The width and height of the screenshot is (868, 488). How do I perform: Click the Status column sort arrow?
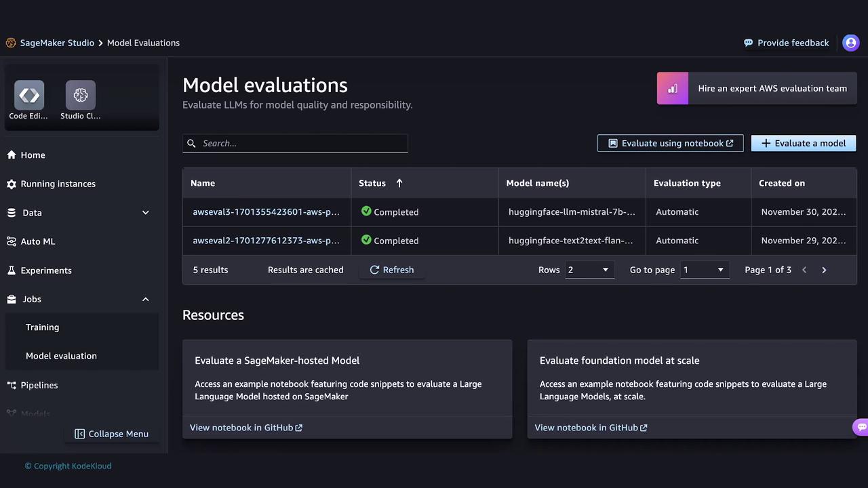(x=399, y=183)
